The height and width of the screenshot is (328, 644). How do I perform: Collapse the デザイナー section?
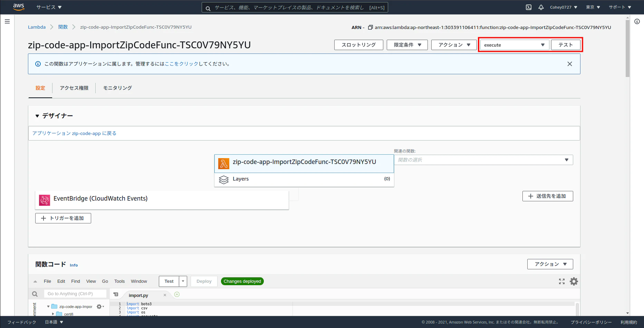[37, 116]
